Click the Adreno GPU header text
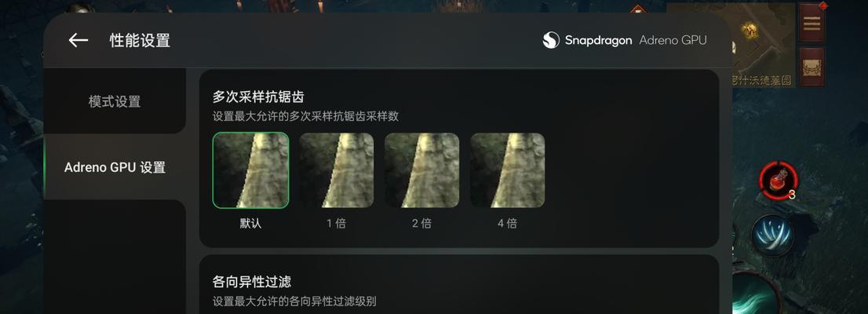This screenshot has height=314, width=868. tap(673, 40)
